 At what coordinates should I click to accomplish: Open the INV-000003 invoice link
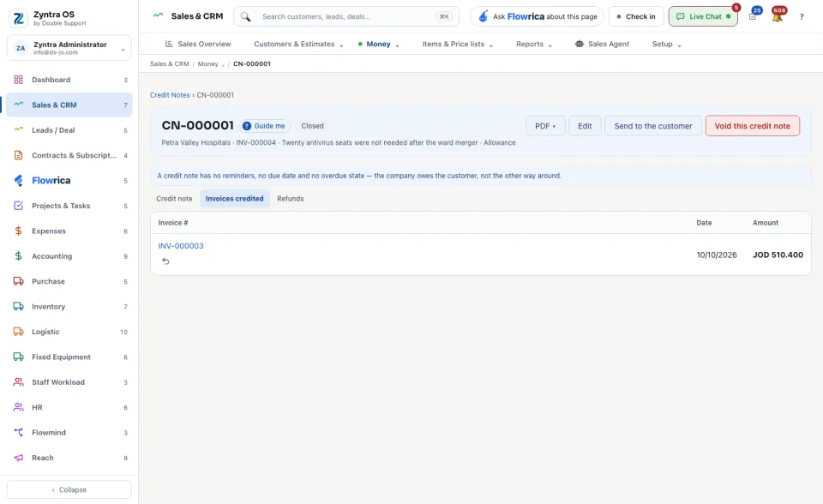point(181,246)
